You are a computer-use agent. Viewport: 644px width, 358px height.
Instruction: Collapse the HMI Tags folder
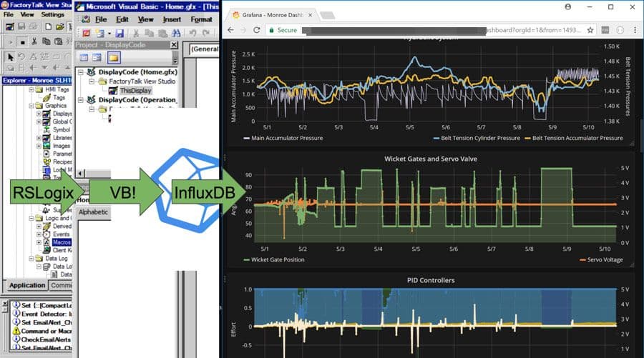coord(31,89)
